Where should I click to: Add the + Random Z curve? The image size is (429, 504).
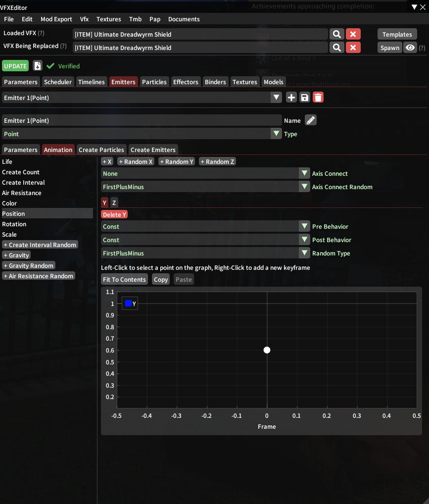pyautogui.click(x=218, y=161)
